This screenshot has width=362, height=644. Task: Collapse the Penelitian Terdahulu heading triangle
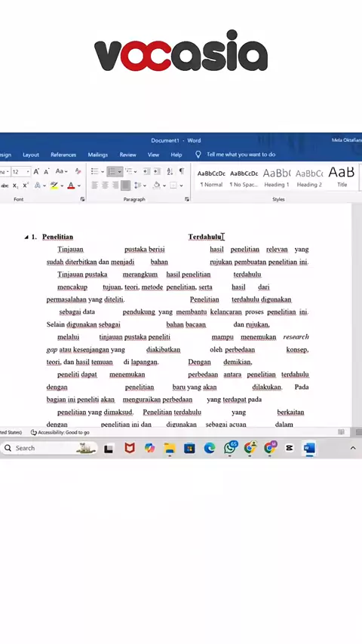pos(26,237)
